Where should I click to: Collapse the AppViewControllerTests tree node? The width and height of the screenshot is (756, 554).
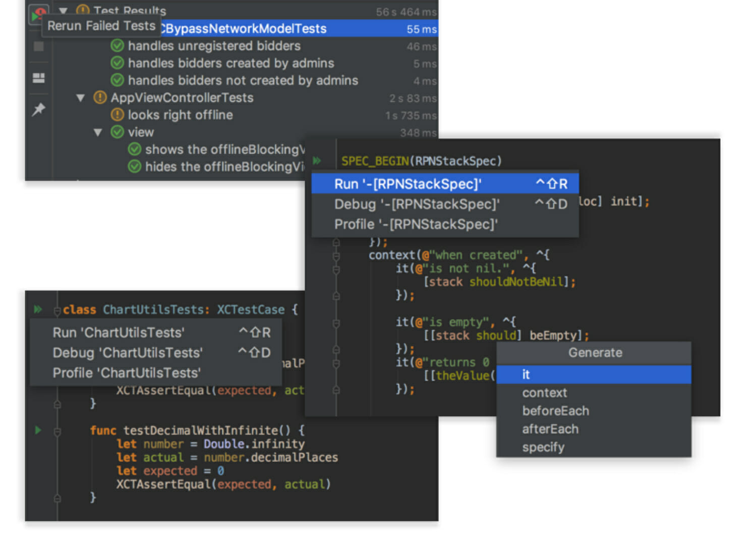80,98
